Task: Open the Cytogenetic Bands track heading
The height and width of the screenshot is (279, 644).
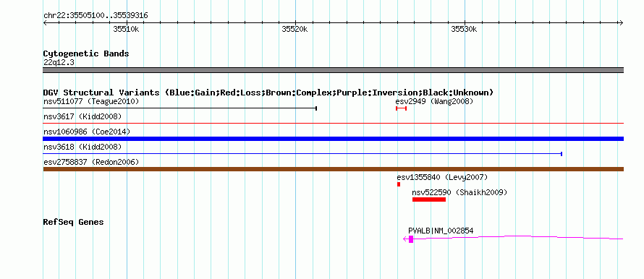Action: [86, 53]
